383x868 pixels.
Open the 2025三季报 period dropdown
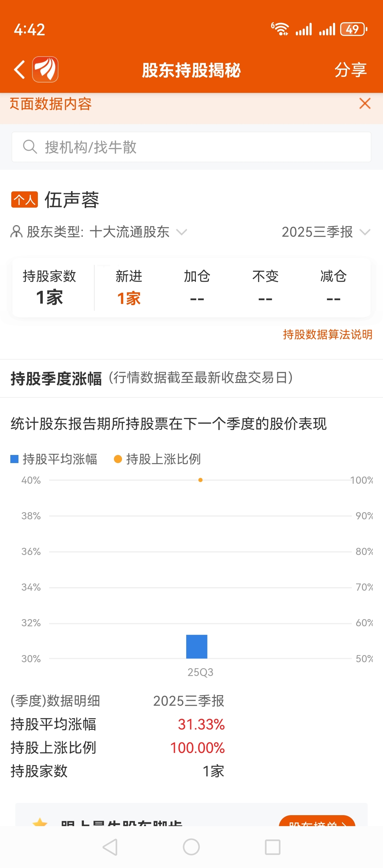tap(326, 232)
